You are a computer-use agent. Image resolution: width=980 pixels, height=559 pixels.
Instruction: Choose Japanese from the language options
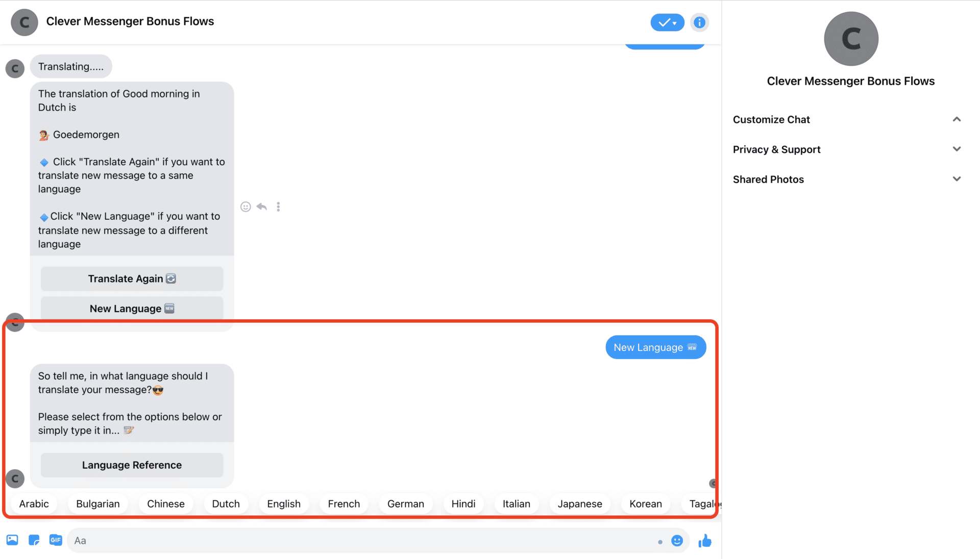(580, 503)
